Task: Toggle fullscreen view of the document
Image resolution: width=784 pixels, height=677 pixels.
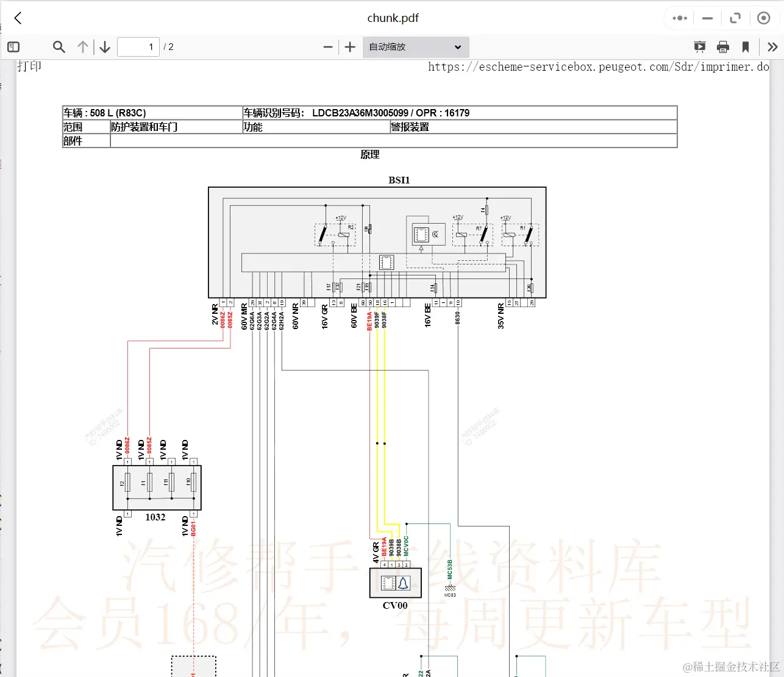Action: coord(735,18)
